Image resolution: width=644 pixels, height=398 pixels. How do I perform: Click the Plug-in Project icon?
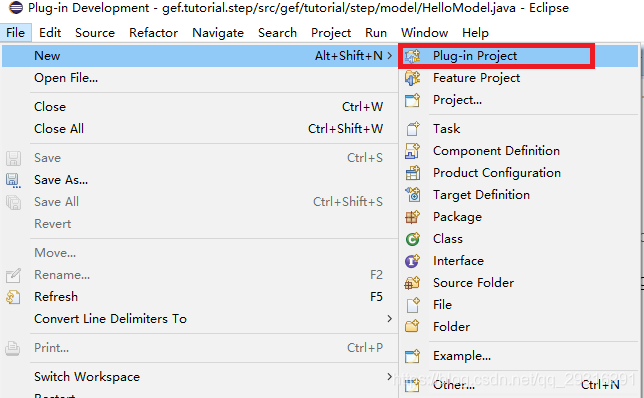tap(413, 56)
